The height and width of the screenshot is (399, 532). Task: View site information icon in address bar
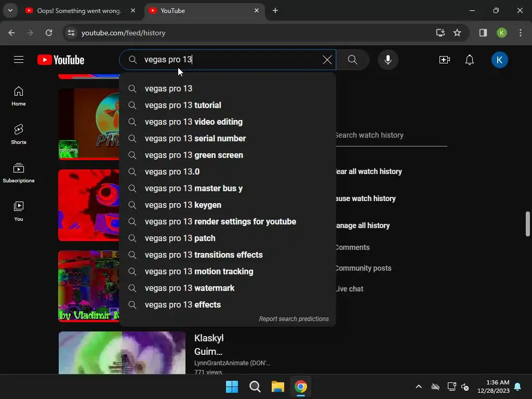(71, 33)
